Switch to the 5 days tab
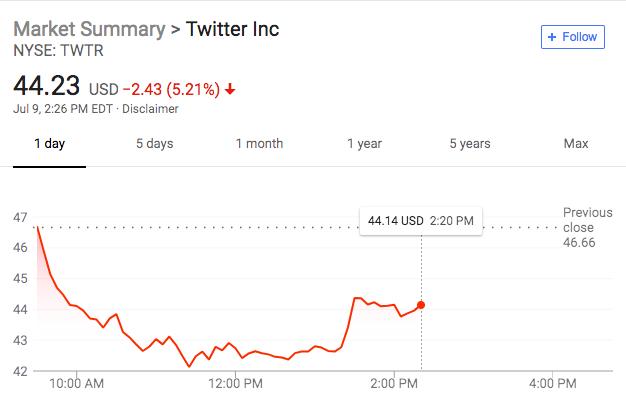 coord(154,144)
